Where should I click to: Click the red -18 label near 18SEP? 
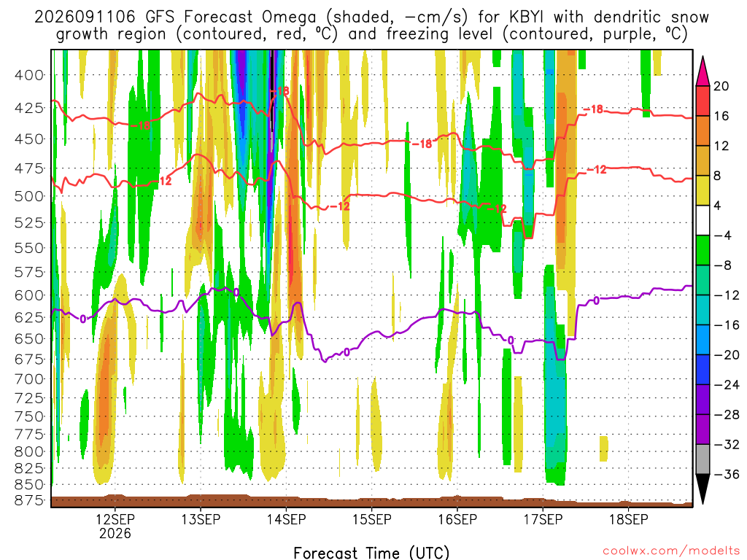tap(594, 109)
